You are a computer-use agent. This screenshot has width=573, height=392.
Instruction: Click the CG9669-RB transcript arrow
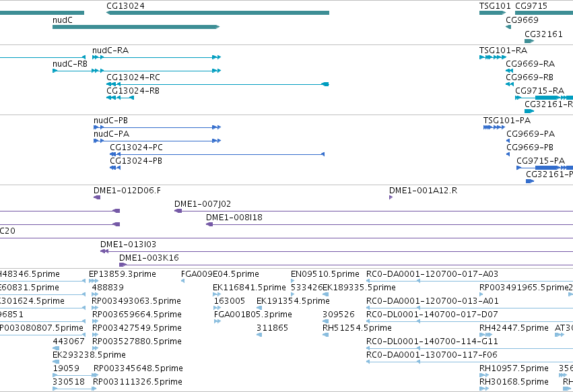pos(510,84)
